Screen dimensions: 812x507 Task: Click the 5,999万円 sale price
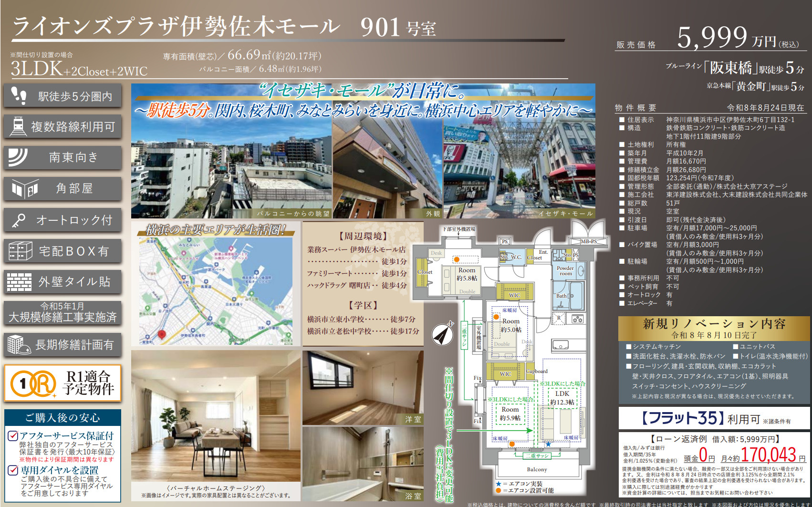[738, 38]
